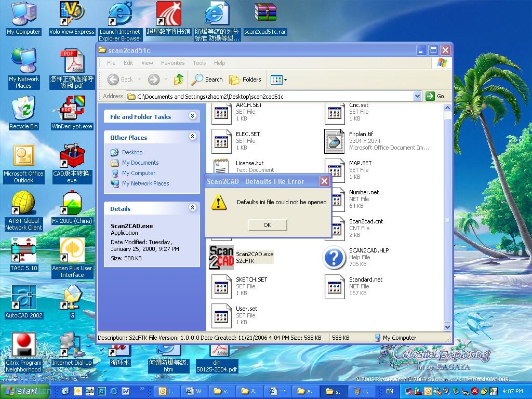The image size is (532, 399).
Task: Select the Scan2CAD.exe application icon
Action: pos(221,258)
